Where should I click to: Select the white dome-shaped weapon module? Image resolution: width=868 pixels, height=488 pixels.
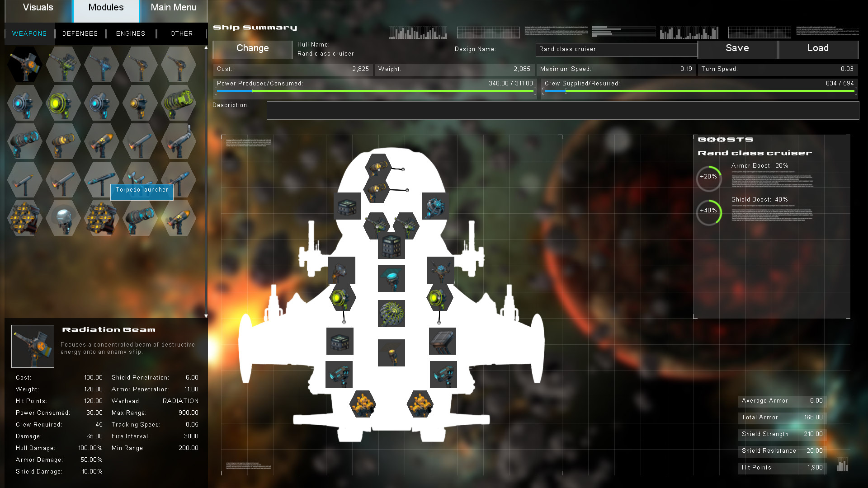(63, 218)
